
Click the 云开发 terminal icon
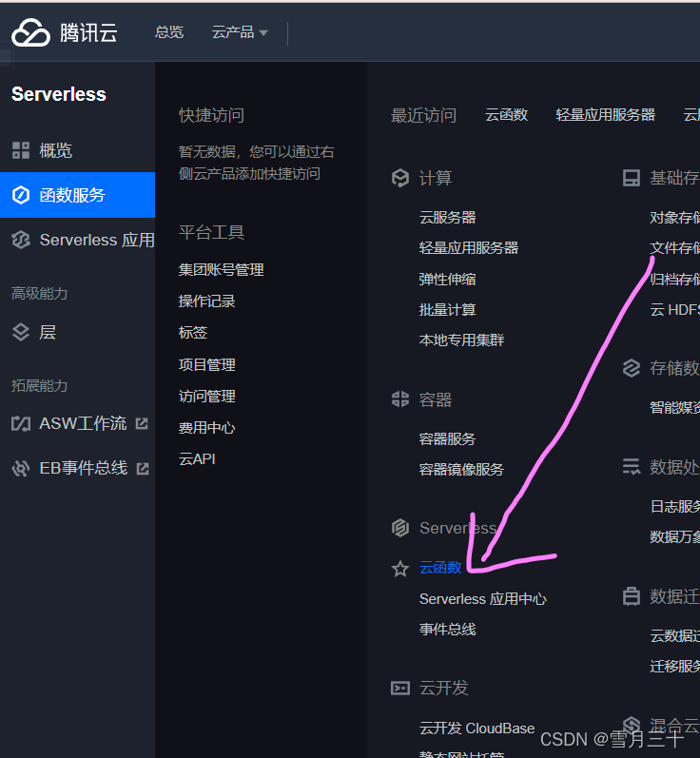tap(400, 688)
